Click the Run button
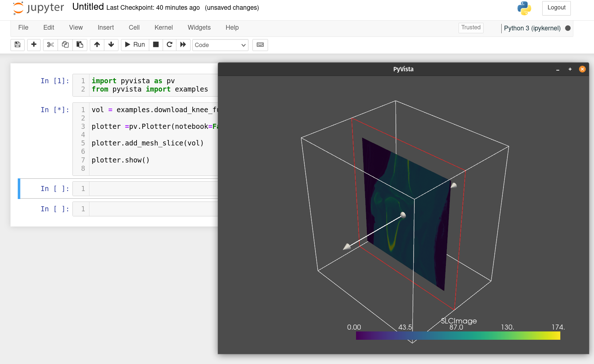594x364 pixels. 135,45
